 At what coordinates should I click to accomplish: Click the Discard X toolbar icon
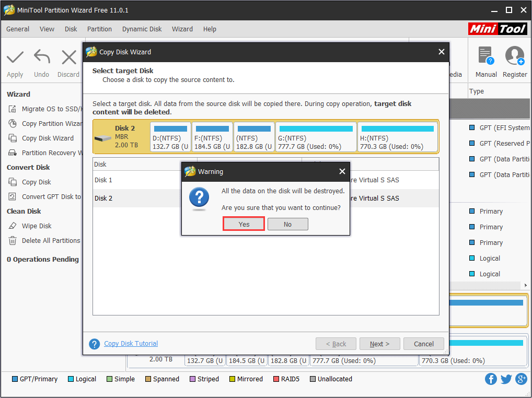coord(69,57)
